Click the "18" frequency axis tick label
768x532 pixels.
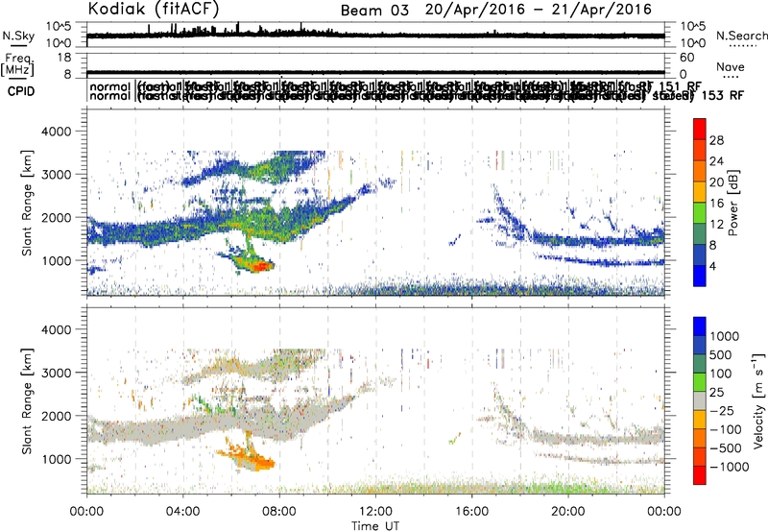click(x=64, y=58)
